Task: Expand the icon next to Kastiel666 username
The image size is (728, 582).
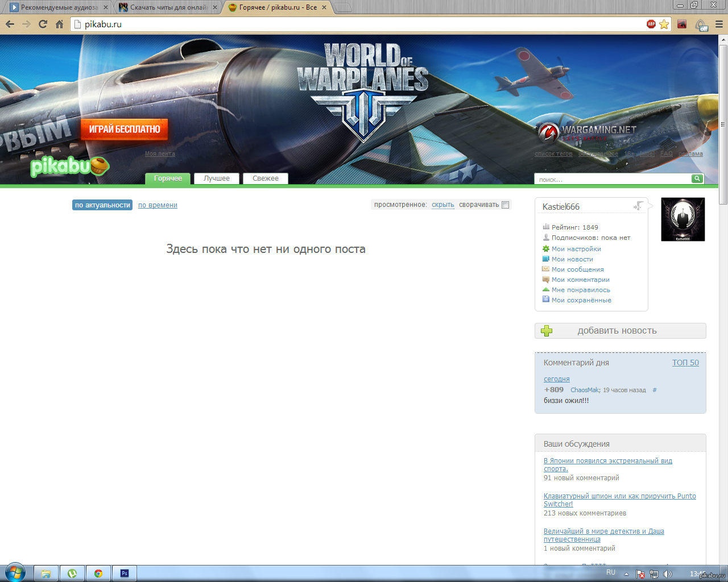Action: 639,206
